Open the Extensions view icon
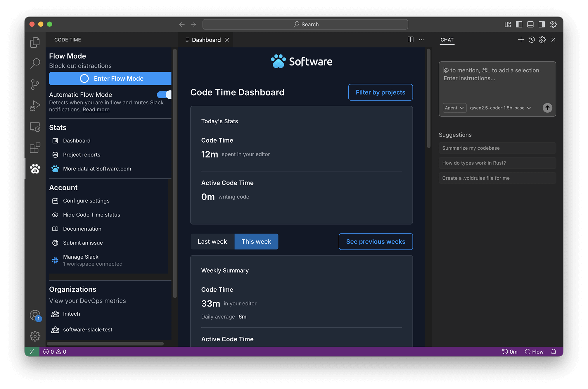588x389 pixels. 35,148
